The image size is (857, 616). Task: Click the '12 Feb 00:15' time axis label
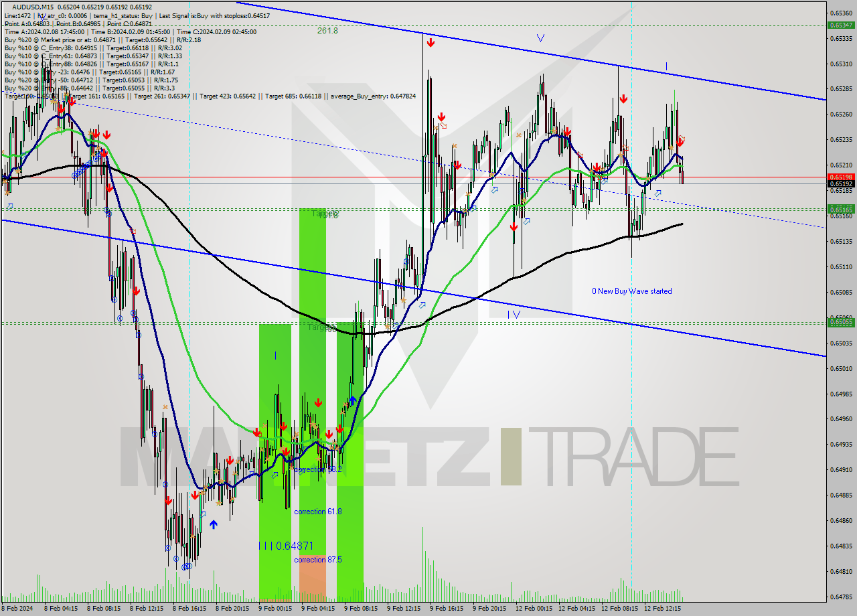click(534, 609)
